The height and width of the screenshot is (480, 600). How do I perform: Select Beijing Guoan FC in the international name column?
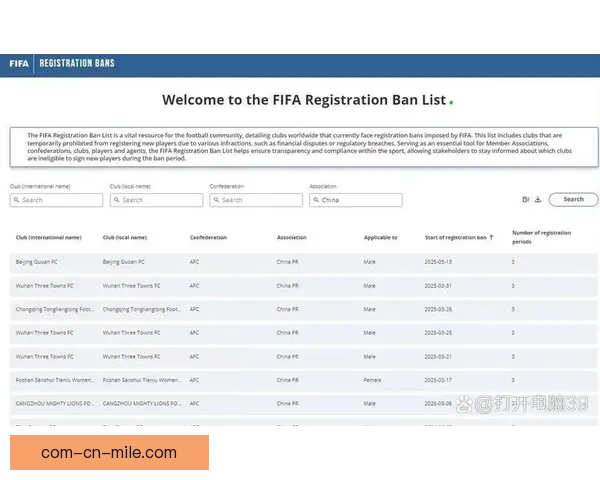coord(36,262)
